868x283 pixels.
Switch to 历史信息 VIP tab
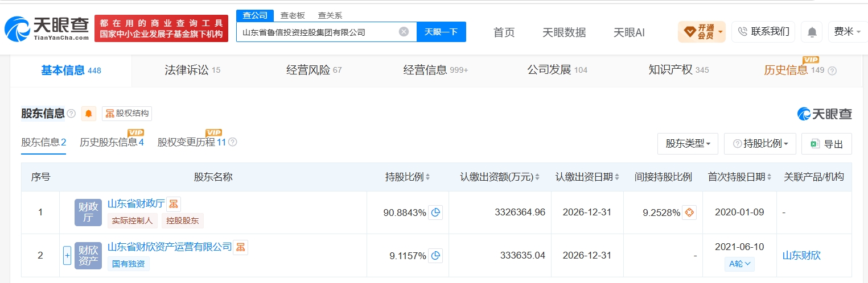coord(794,70)
